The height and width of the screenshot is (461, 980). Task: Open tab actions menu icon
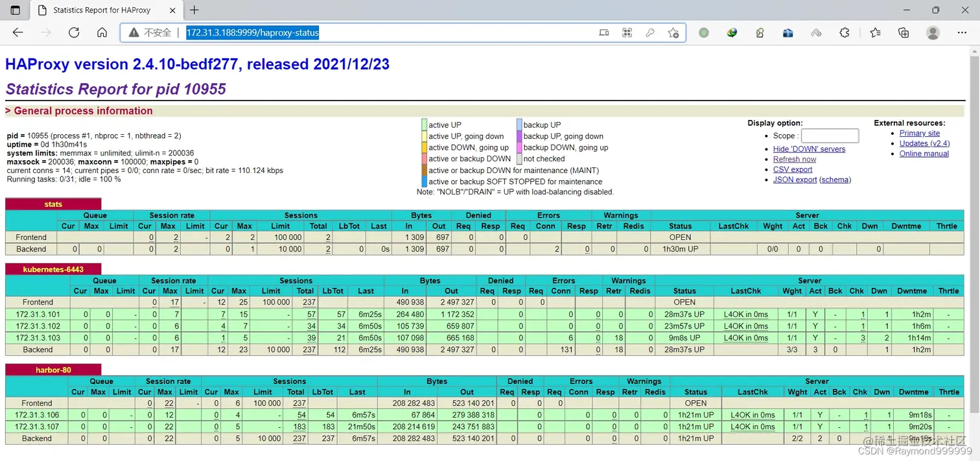[16, 10]
